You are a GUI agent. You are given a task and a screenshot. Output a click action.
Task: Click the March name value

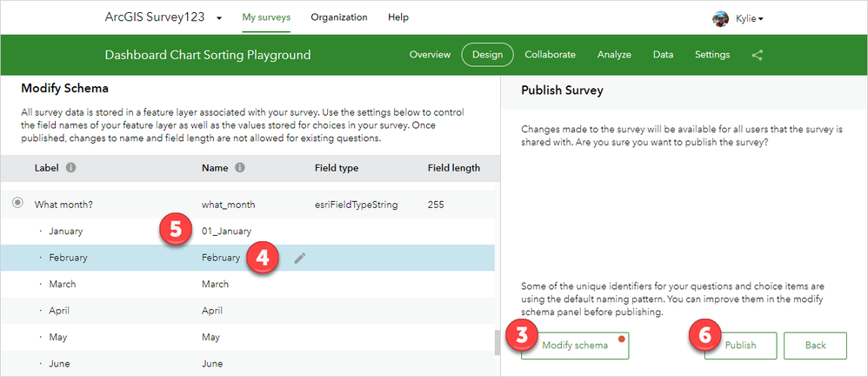(216, 284)
